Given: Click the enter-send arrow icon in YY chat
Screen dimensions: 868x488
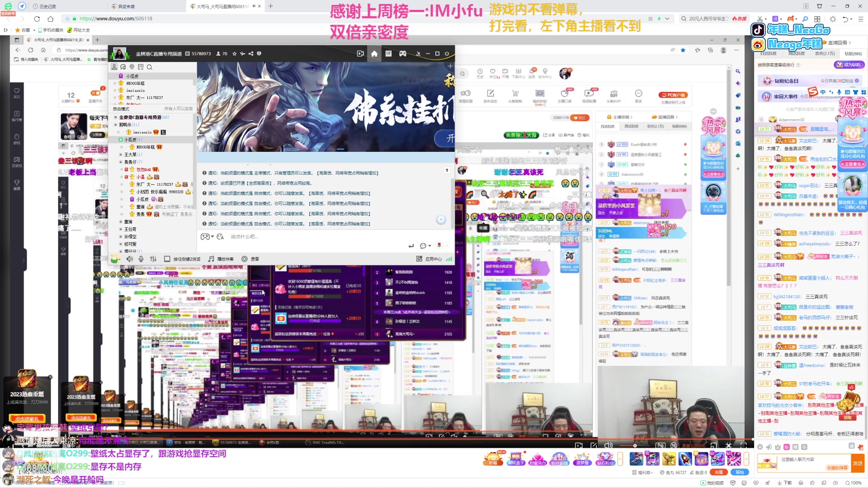Looking at the screenshot, I should coord(411,246).
